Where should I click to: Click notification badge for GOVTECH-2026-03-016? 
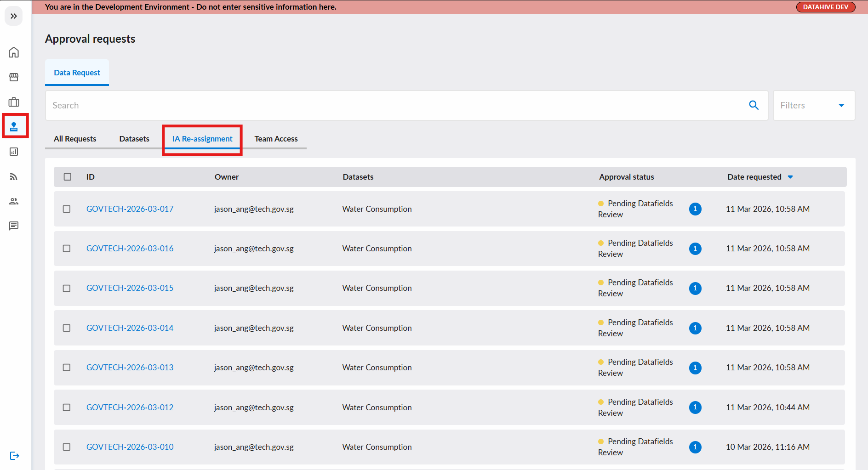(695, 249)
